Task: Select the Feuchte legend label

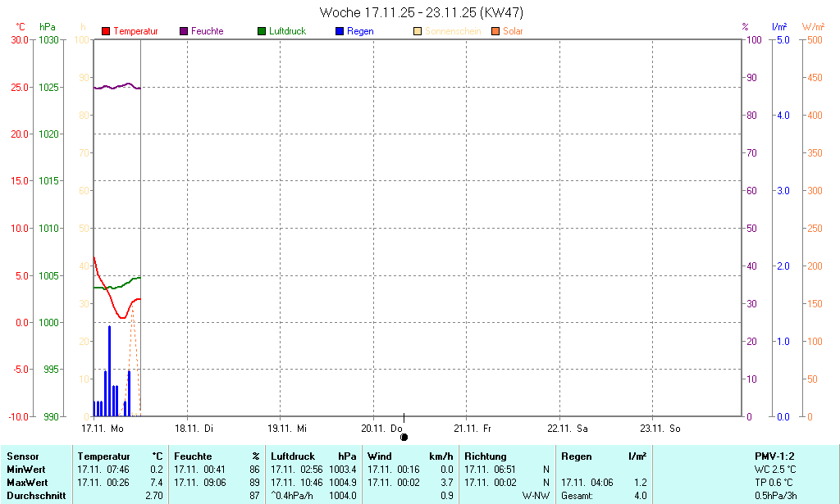Action: (x=207, y=31)
